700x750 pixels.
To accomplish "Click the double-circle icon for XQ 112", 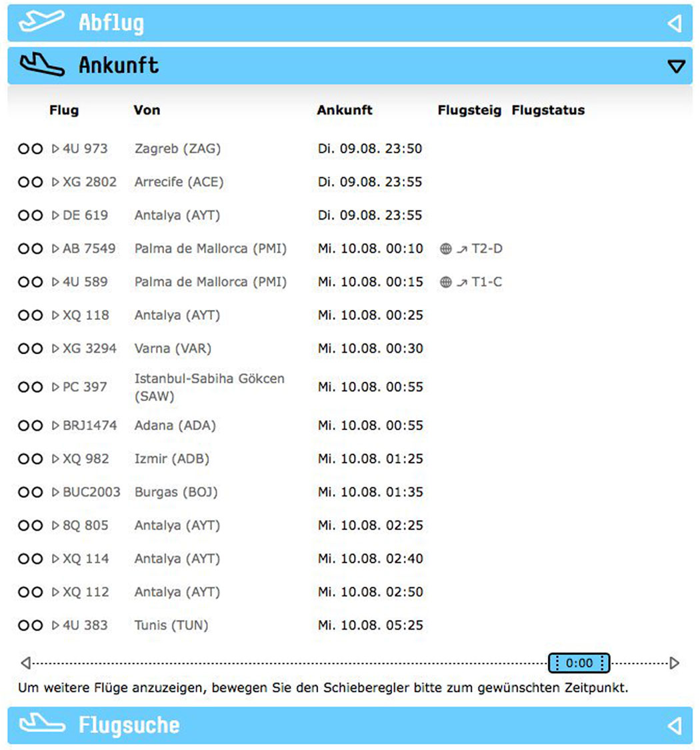I will pos(30,592).
